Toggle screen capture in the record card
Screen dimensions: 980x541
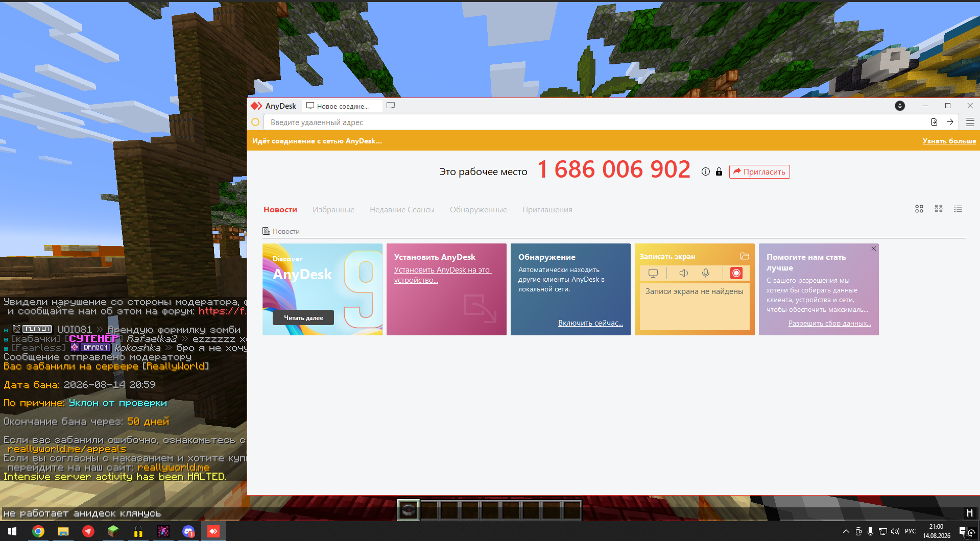pyautogui.click(x=653, y=273)
